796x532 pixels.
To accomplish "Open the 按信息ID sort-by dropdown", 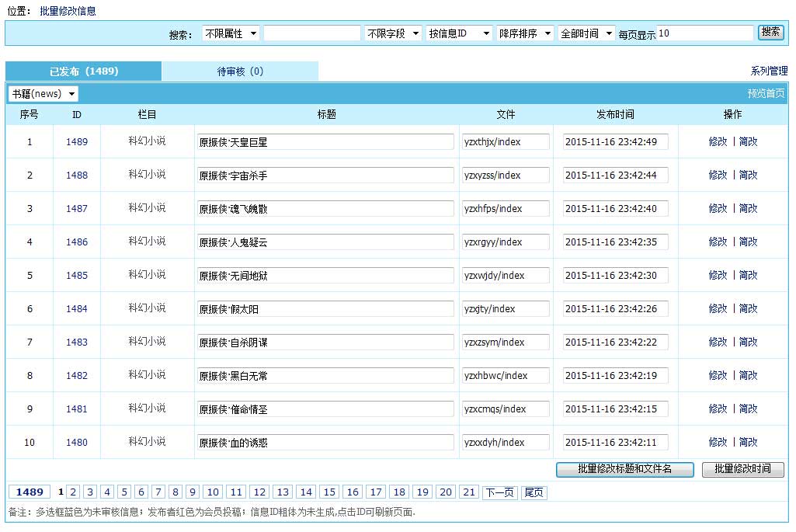I will pyautogui.click(x=460, y=33).
